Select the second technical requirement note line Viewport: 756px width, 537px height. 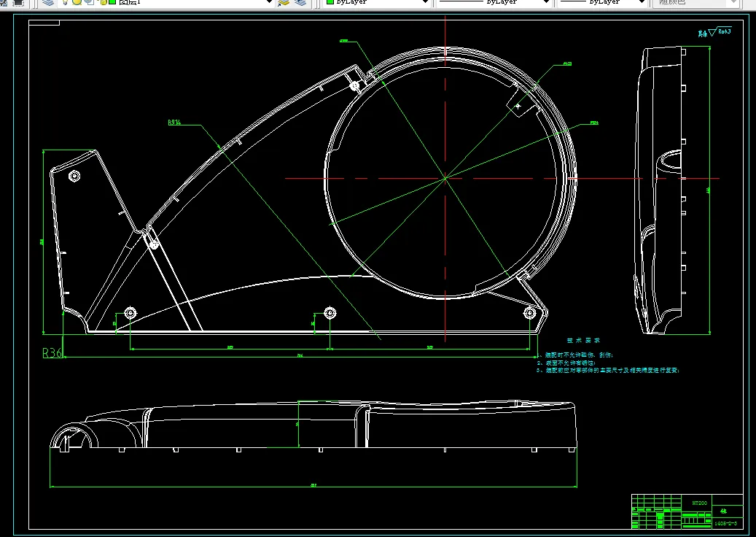(566, 363)
